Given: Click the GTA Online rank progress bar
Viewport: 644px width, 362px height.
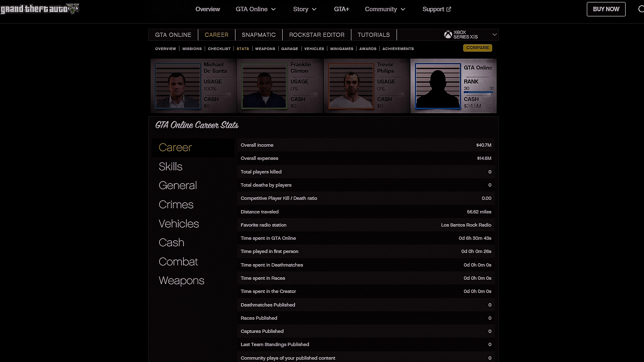Looking at the screenshot, I should tap(479, 92).
